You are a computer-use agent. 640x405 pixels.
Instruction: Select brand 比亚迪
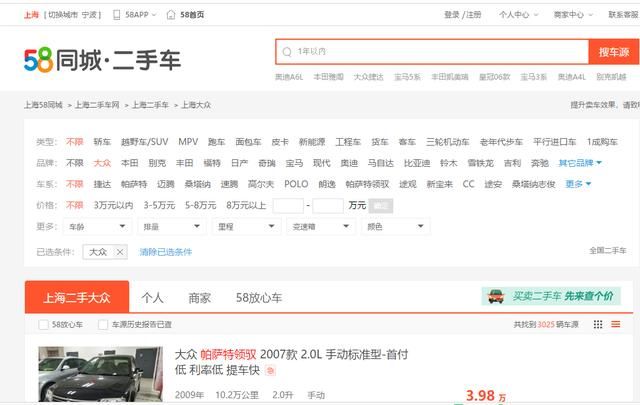click(x=417, y=163)
